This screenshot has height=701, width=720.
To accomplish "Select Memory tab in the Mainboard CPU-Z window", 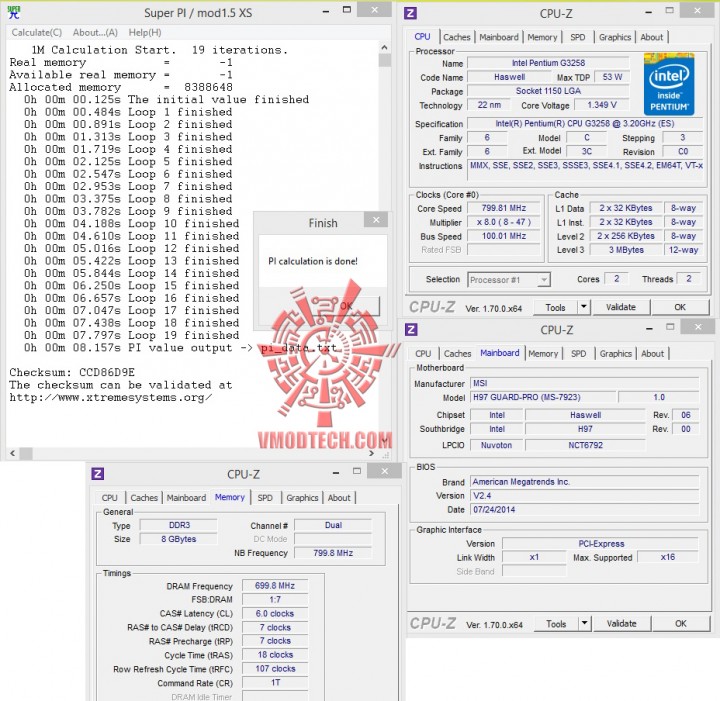I will [543, 353].
